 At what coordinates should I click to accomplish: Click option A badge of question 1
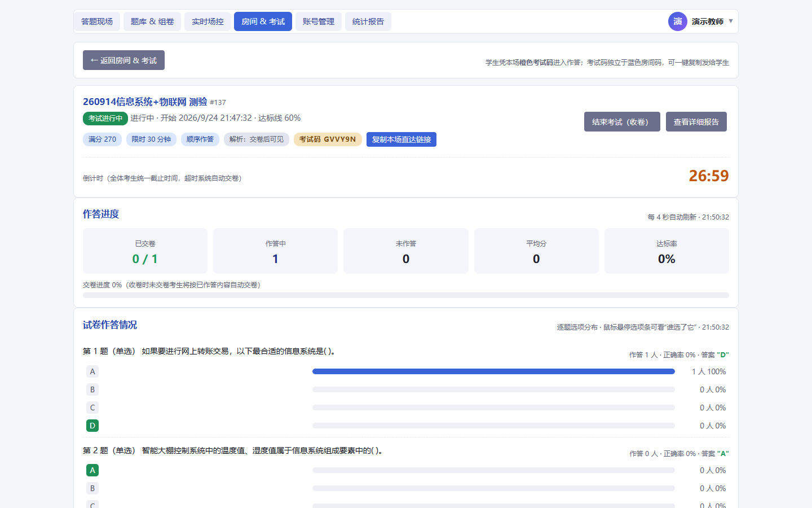[x=92, y=371]
